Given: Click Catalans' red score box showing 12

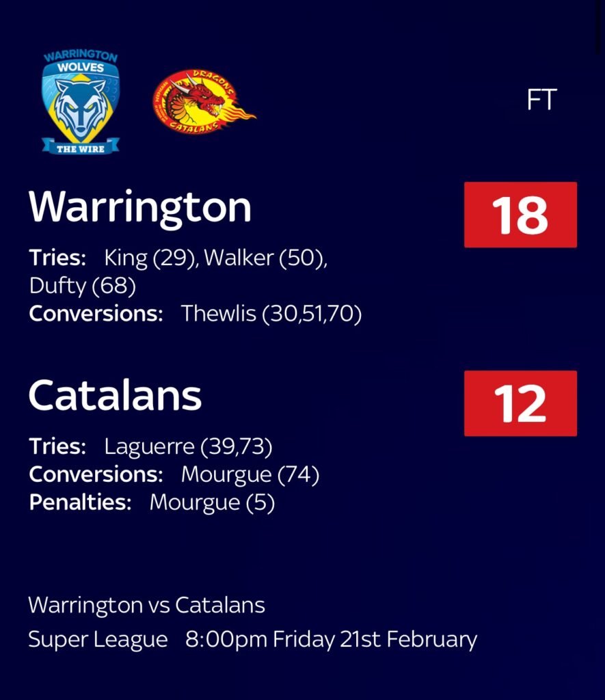Looking at the screenshot, I should pyautogui.click(x=521, y=403).
